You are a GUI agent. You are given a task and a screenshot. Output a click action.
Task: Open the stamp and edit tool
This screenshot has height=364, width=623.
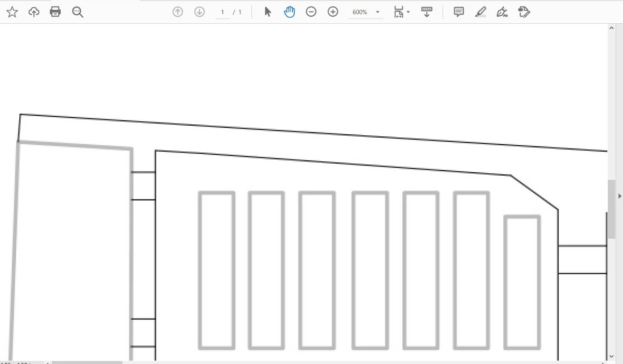[x=524, y=12]
